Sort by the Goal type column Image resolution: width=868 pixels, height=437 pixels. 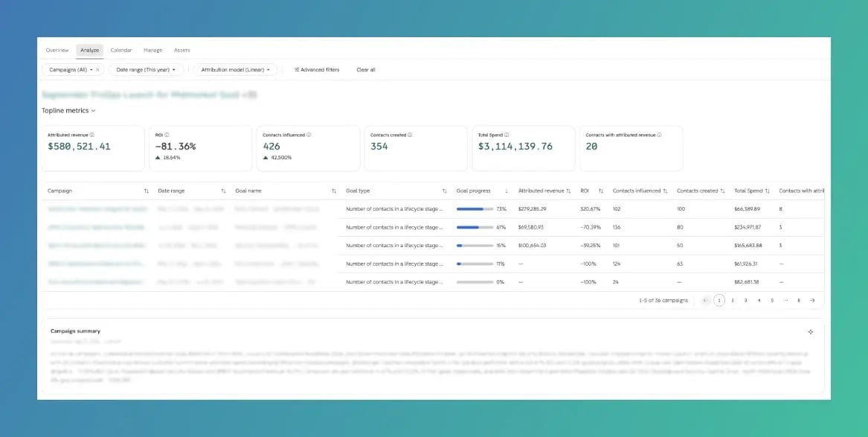[445, 191]
